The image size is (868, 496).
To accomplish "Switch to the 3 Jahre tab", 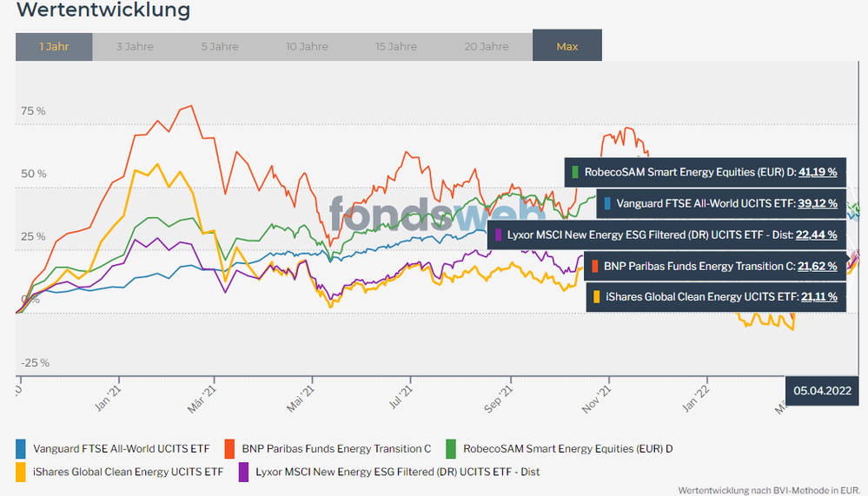I will 135,47.
